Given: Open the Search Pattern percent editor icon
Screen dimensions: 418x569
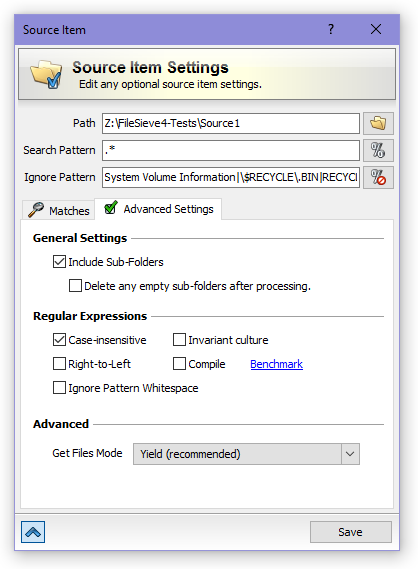Looking at the screenshot, I should click(378, 150).
